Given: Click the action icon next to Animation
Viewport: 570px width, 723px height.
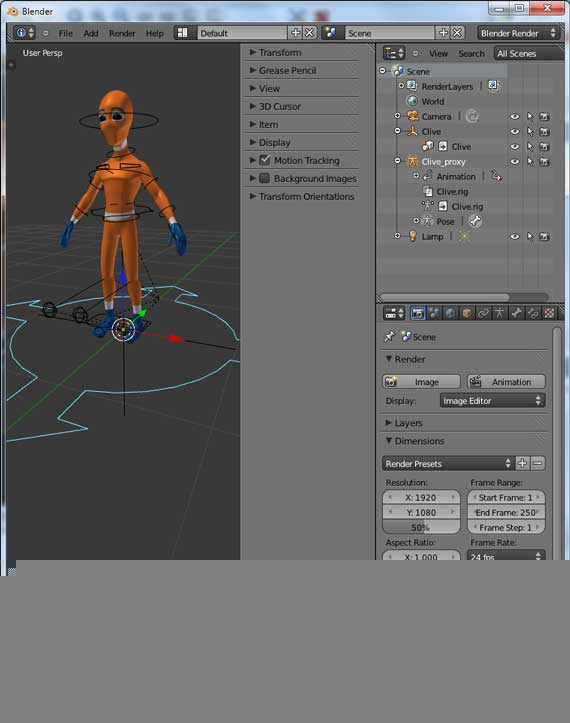Looking at the screenshot, I should point(496,176).
